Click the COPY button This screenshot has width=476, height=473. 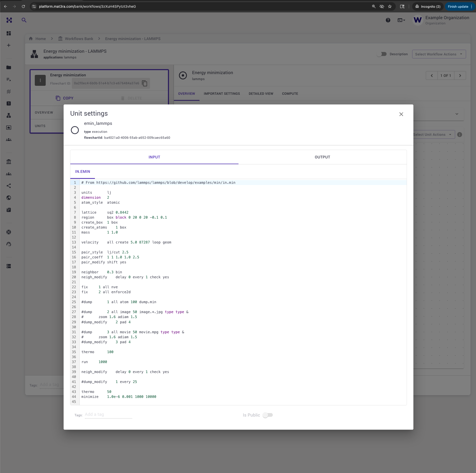65,98
